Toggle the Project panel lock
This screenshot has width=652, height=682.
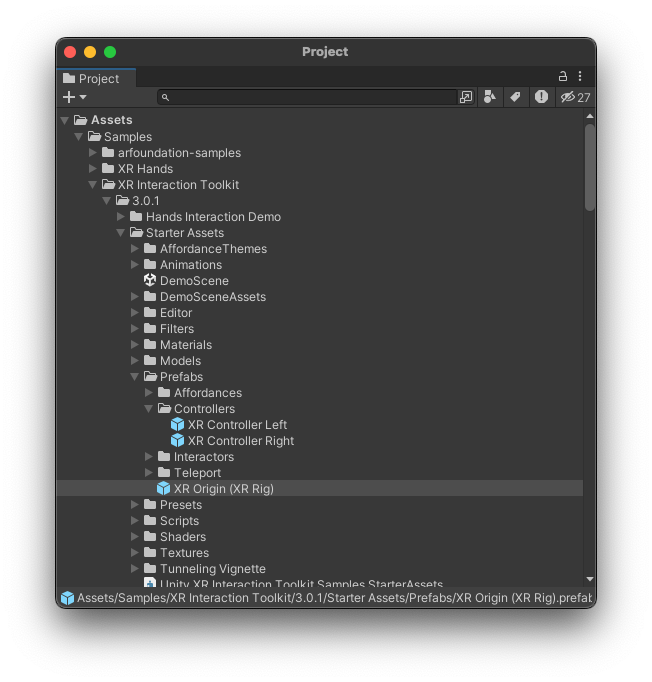click(562, 77)
